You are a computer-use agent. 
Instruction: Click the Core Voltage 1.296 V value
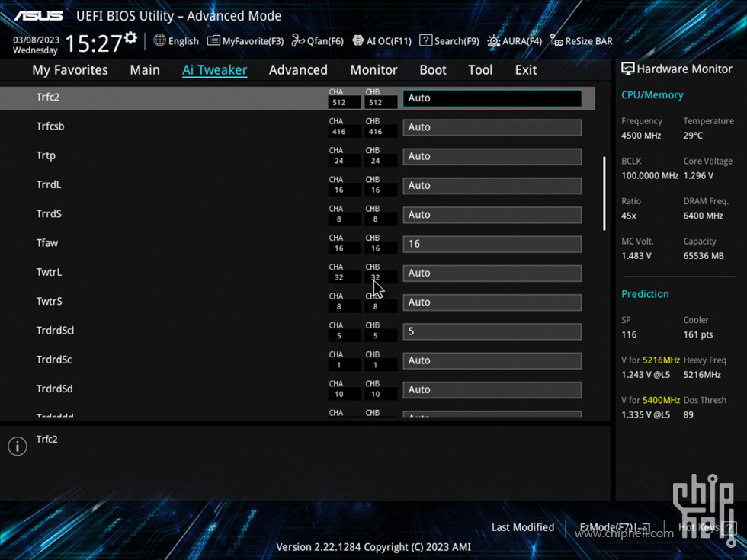click(698, 176)
